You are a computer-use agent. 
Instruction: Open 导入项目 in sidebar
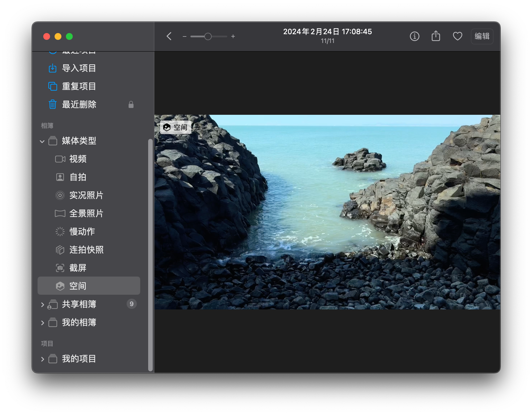coord(89,68)
